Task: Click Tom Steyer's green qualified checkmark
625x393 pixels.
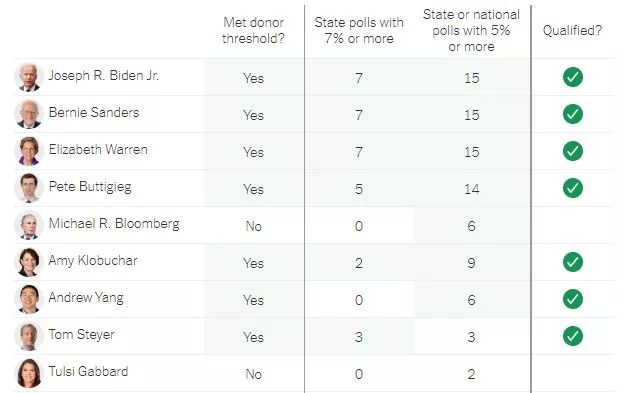Action: point(573,336)
